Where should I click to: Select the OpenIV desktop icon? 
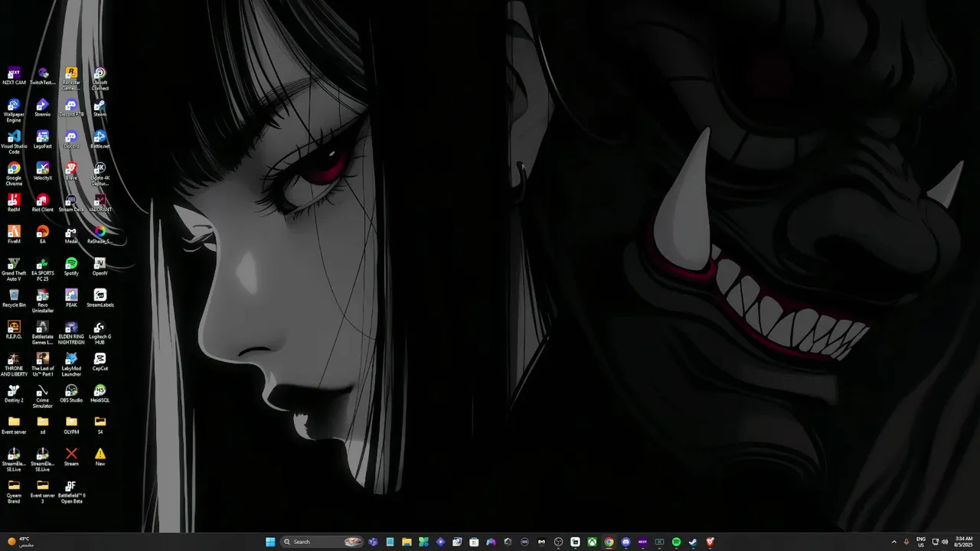100,267
